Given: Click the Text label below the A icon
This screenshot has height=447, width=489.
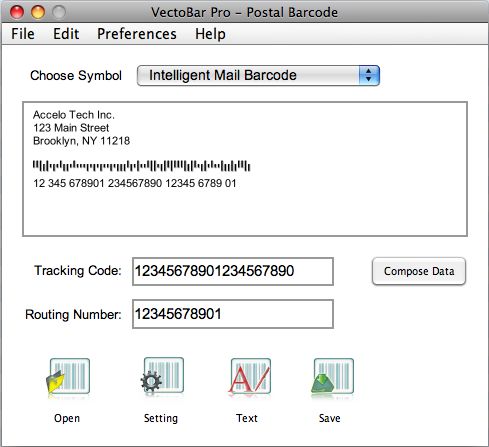Looking at the screenshot, I should (x=247, y=418).
